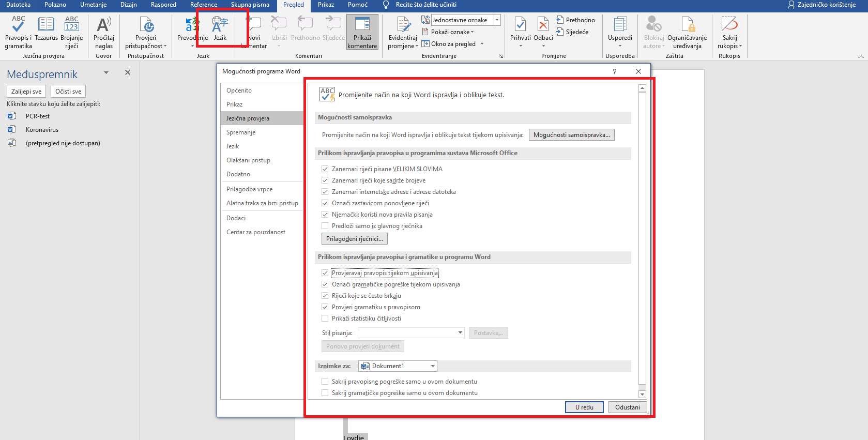Toggle Zanemari riječi koje sadrže brojeve

(325, 180)
